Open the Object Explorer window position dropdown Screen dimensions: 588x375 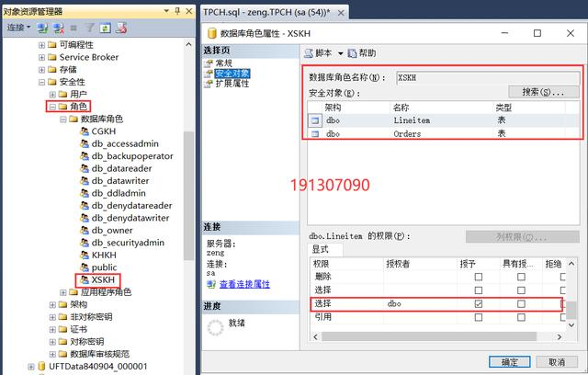click(166, 11)
